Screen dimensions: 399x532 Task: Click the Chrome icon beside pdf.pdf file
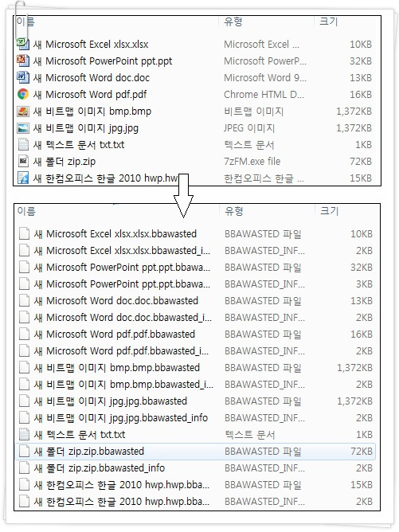coord(23,94)
